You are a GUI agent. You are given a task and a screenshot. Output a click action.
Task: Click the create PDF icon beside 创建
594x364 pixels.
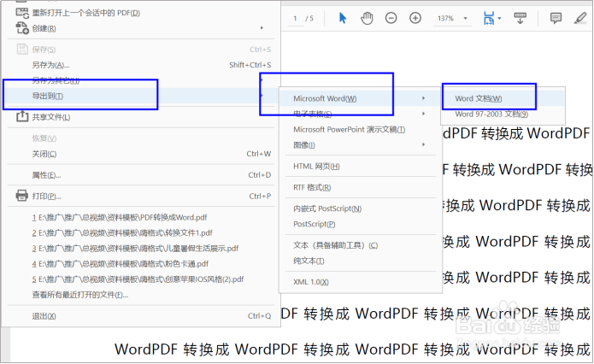[x=22, y=28]
